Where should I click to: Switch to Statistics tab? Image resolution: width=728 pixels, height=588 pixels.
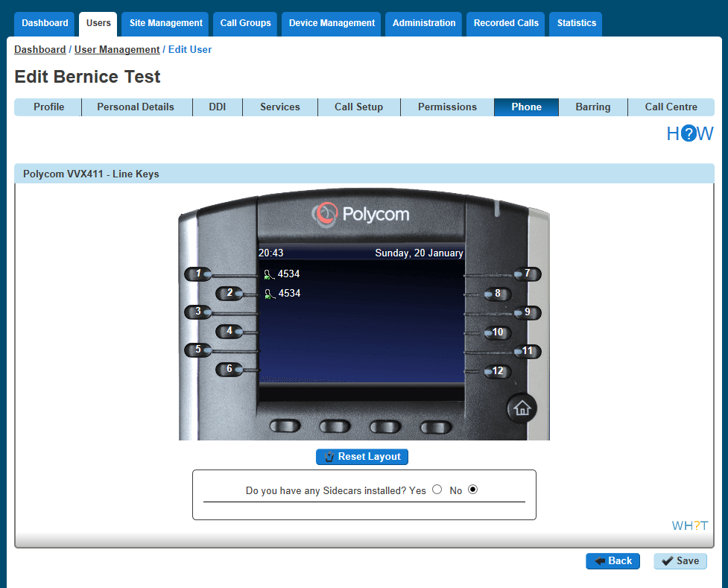pos(576,24)
